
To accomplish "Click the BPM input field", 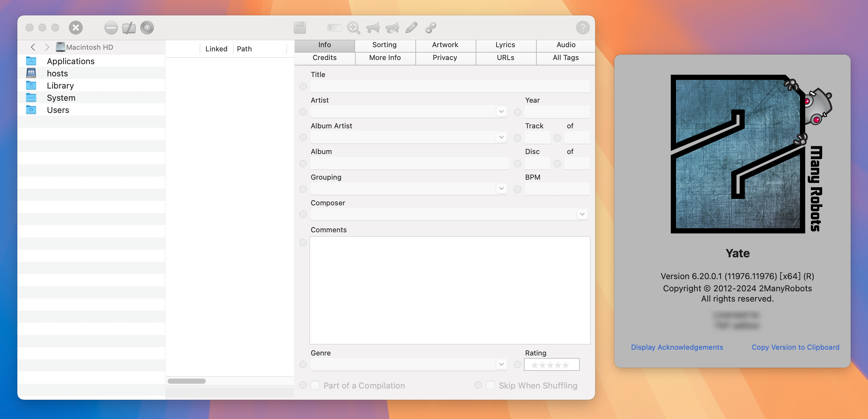I will (x=557, y=189).
